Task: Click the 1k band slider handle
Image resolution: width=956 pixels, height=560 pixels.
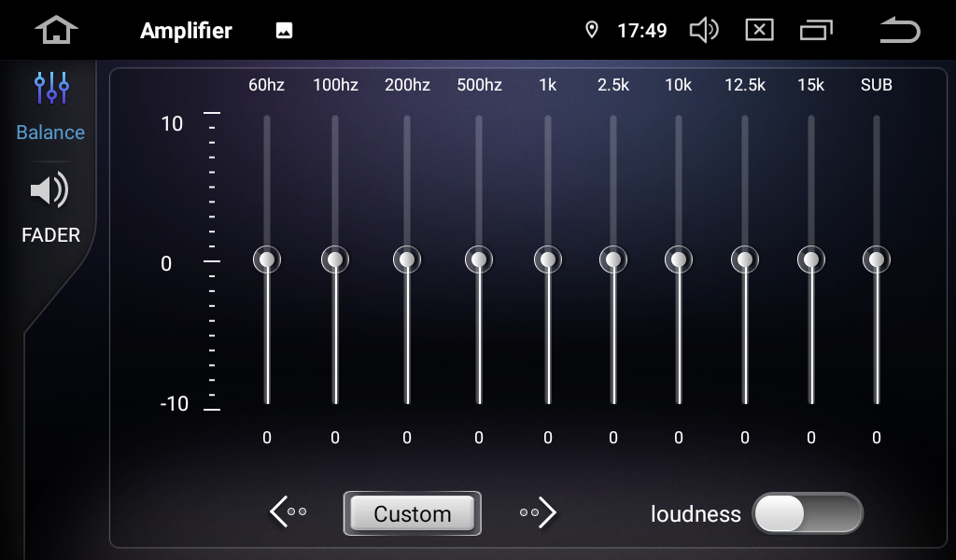Action: [548, 259]
